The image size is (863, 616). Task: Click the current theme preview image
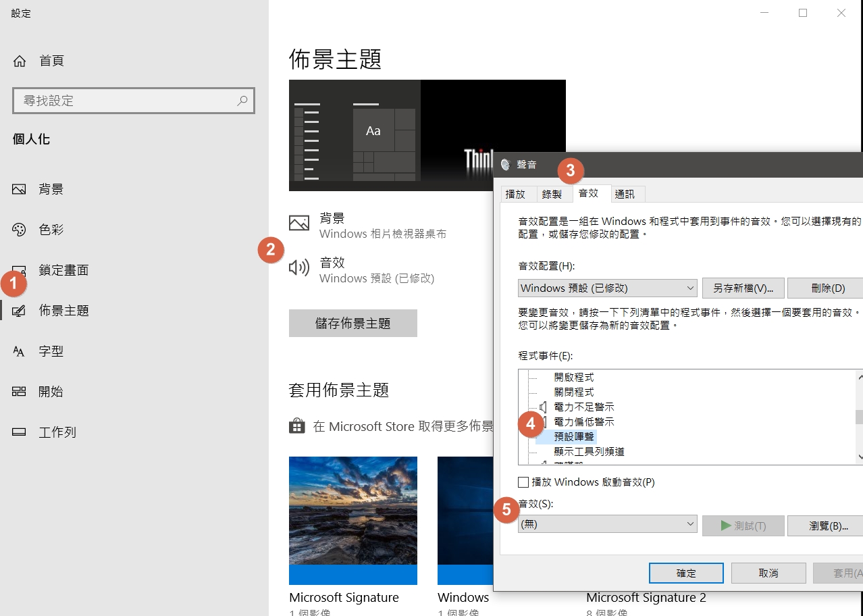pyautogui.click(x=392, y=135)
